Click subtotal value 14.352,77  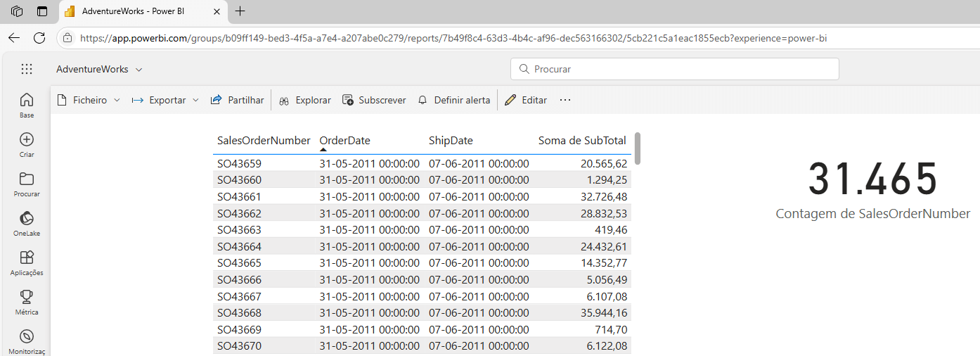(x=603, y=262)
